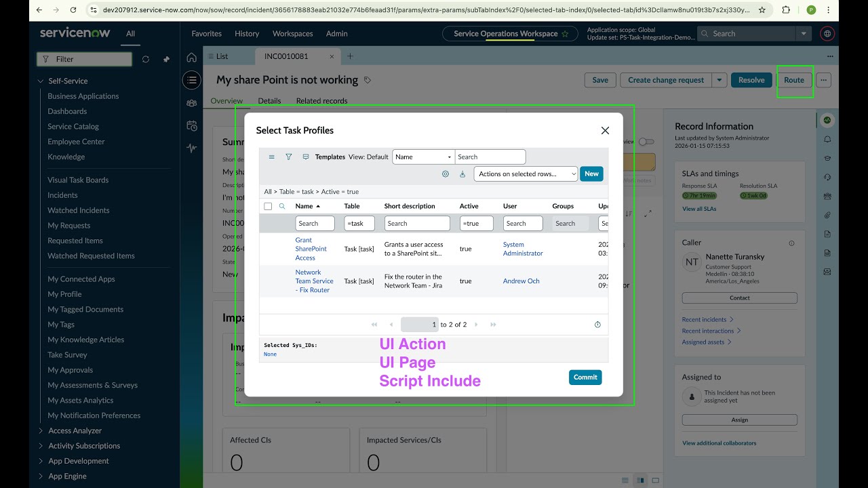Click the info icon in Caller card
This screenshot has width=868, height=488.
point(791,243)
